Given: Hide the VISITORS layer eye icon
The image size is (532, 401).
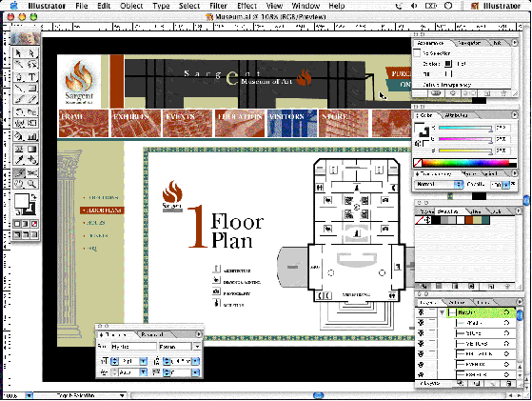Looking at the screenshot, I should point(421,344).
